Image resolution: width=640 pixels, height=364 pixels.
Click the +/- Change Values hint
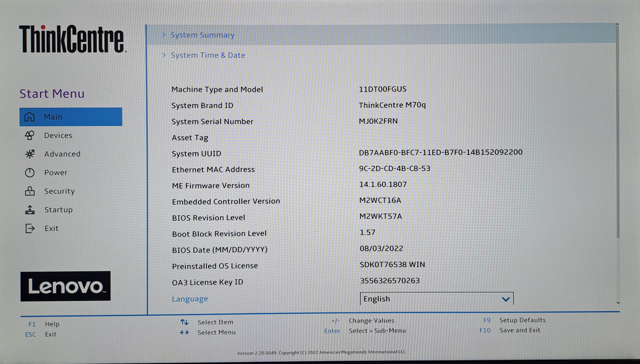(363, 321)
